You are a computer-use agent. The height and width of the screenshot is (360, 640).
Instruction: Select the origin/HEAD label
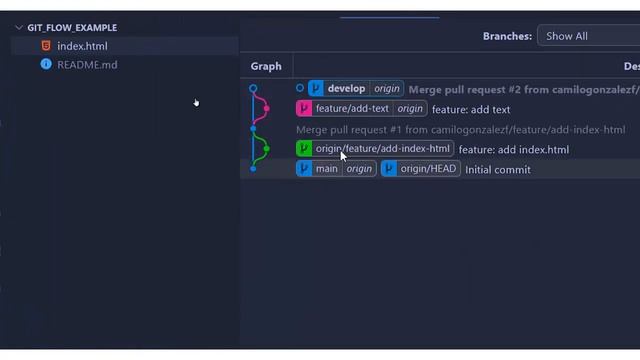[x=428, y=169]
